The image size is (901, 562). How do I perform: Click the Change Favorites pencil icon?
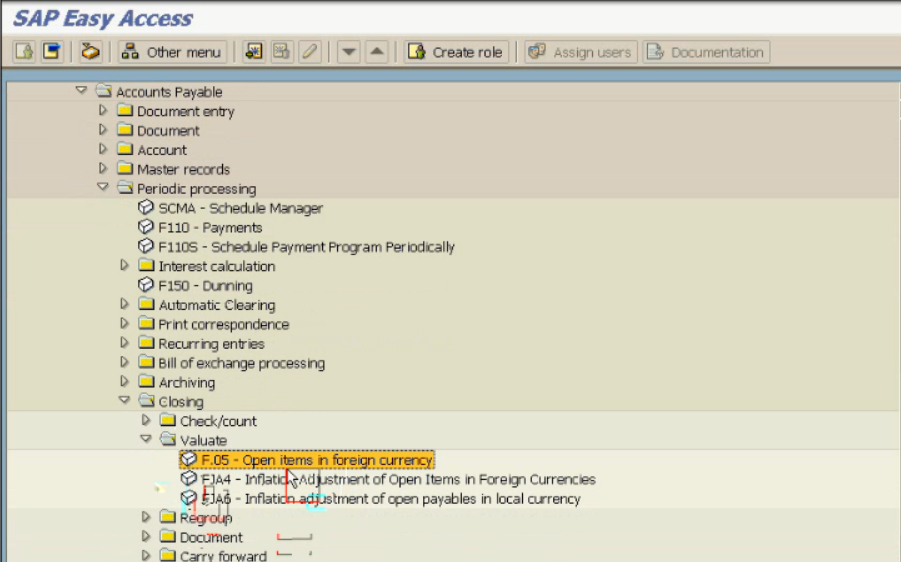(x=310, y=52)
